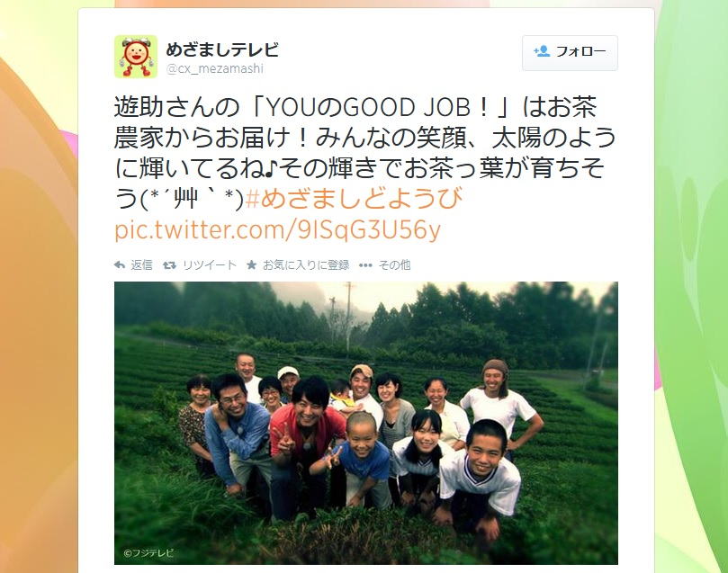Click the フォロー follow button
Screen dimensions: 728x573
click(570, 52)
